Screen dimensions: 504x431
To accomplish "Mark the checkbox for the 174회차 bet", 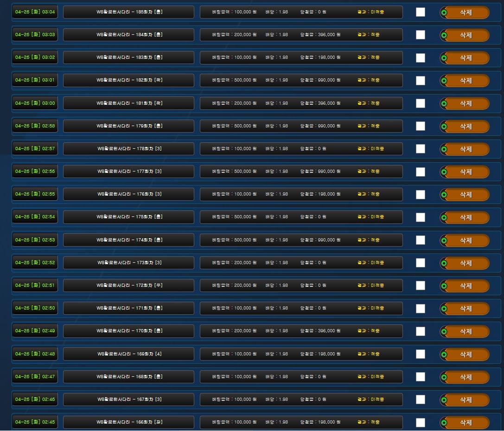I will [x=421, y=240].
